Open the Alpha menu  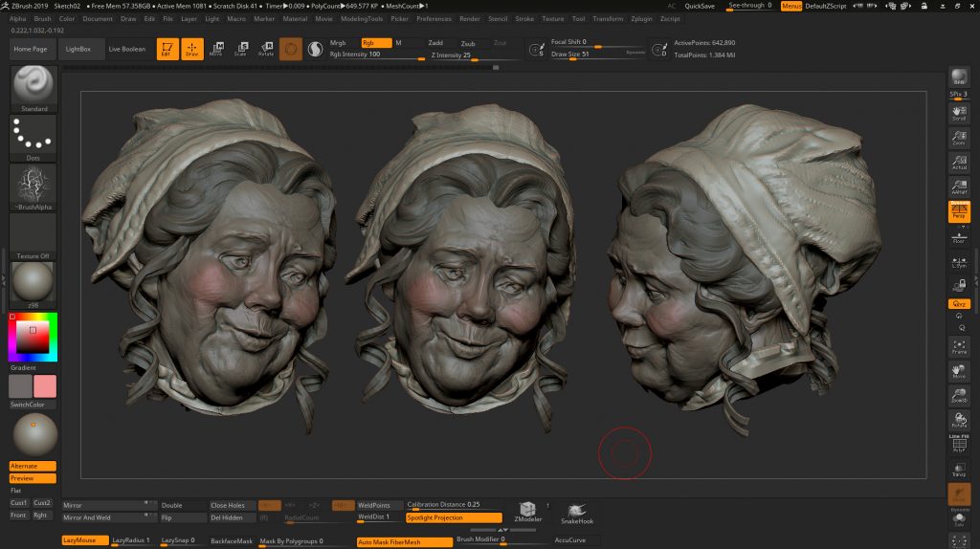click(x=18, y=19)
